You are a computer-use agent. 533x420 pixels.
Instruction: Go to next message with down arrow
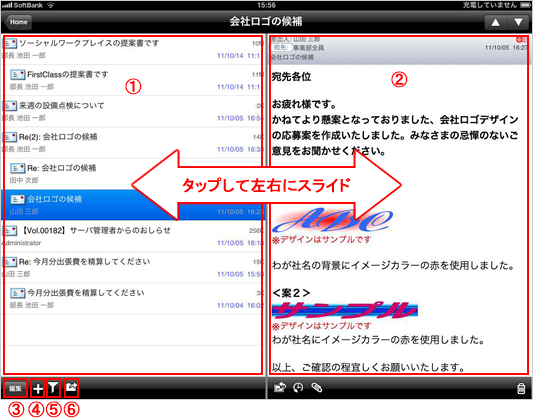click(x=518, y=22)
